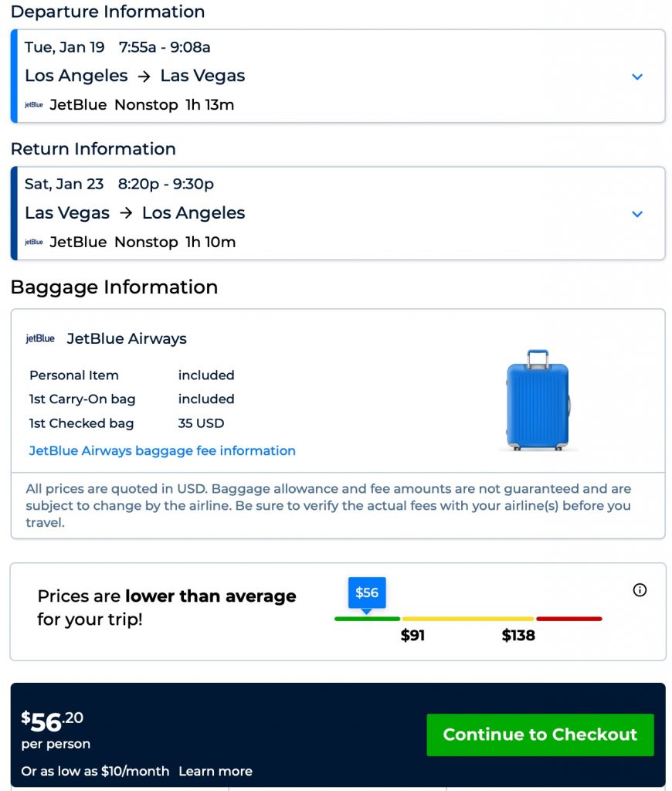This screenshot has height=791, width=672.
Task: Expand the Los Angeles to Las Vegas departure details
Action: tap(637, 76)
